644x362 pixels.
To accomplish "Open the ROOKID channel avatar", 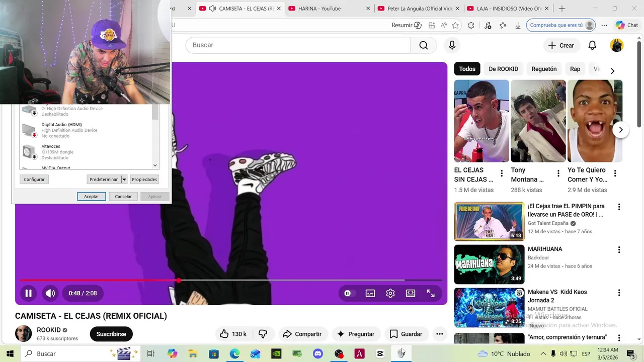I will tap(23, 334).
